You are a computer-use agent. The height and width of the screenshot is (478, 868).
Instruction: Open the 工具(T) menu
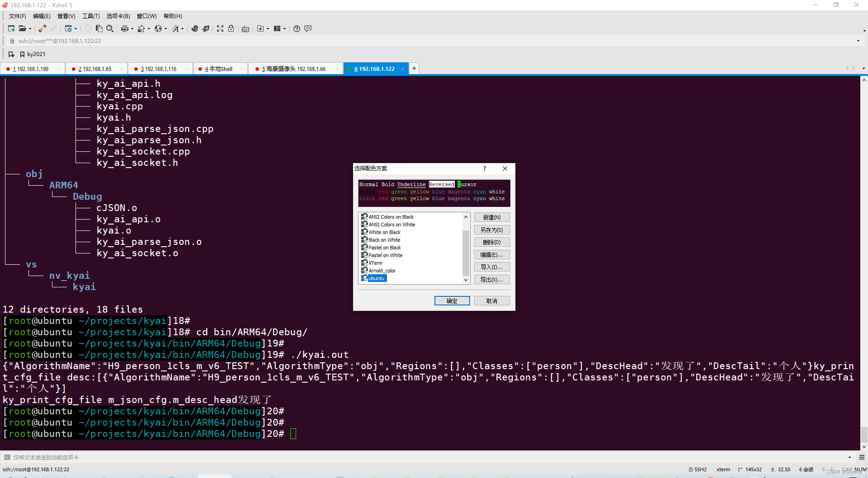point(90,16)
